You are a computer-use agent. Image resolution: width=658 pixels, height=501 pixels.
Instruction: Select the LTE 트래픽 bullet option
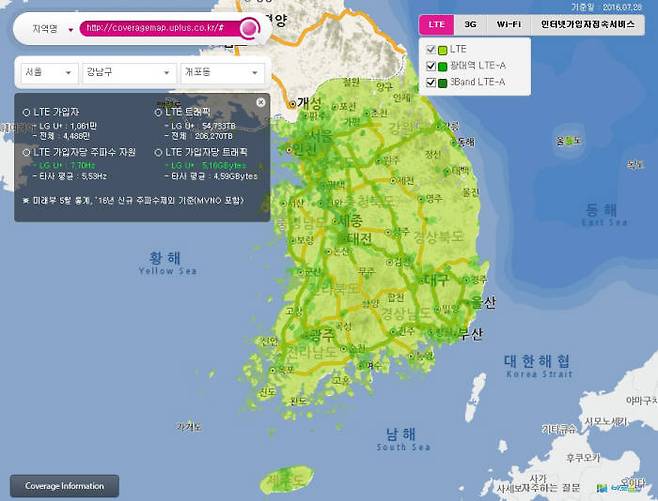coord(158,112)
